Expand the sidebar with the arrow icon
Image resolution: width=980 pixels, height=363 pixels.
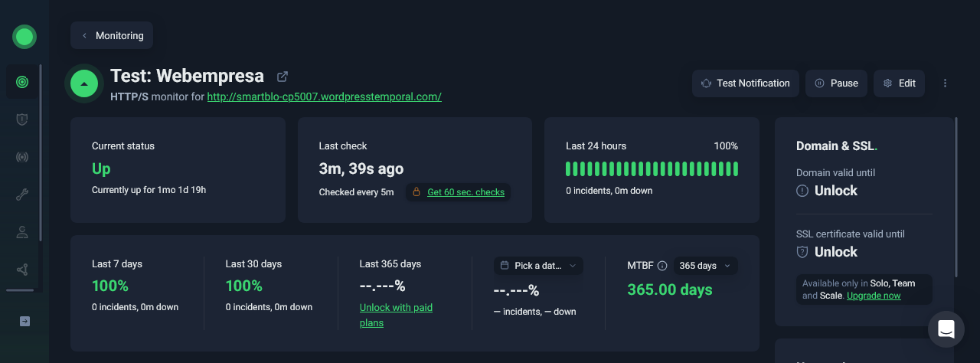(24, 322)
